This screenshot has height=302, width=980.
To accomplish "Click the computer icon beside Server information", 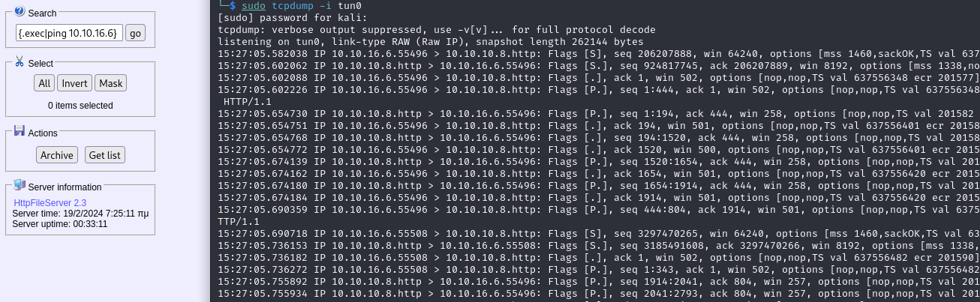I will (x=20, y=185).
